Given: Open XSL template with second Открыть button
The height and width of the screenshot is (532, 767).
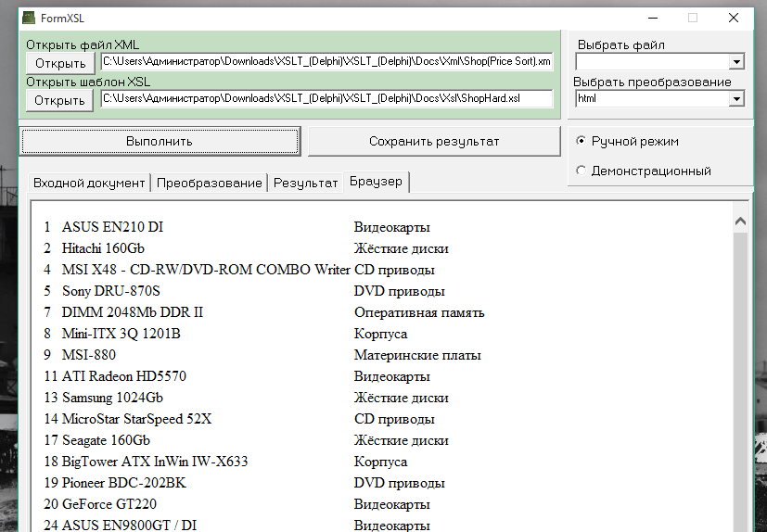Looking at the screenshot, I should tap(59, 100).
